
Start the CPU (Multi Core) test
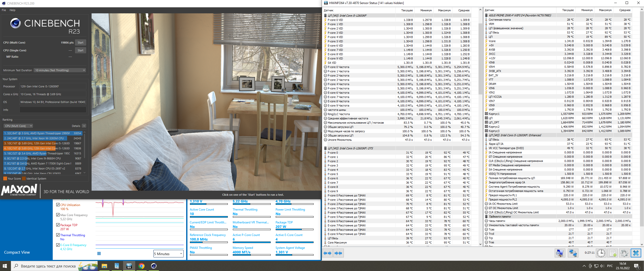(80, 43)
